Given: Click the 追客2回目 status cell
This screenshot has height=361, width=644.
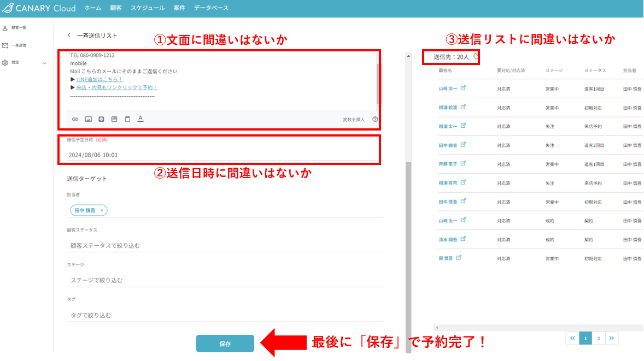Looking at the screenshot, I should (594, 146).
